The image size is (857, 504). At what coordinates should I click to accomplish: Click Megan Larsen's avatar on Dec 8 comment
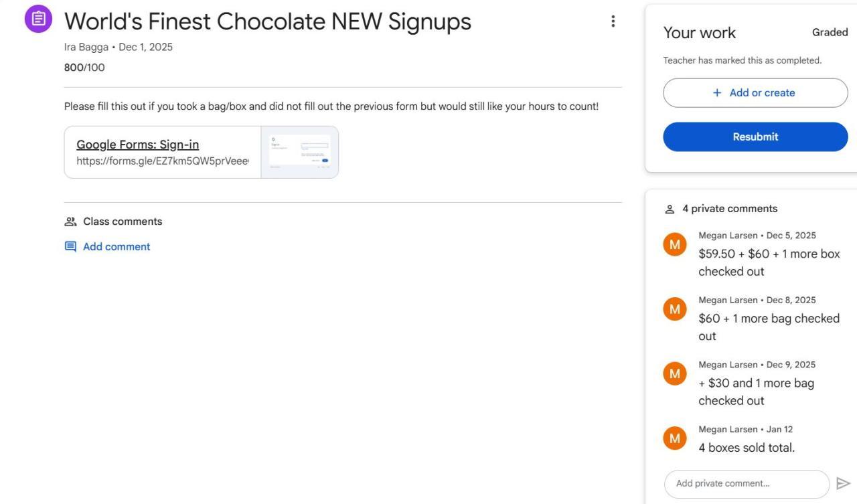(675, 309)
